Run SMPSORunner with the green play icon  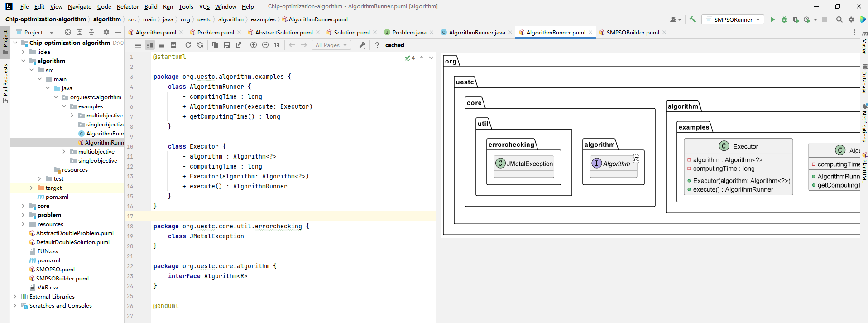(x=772, y=19)
